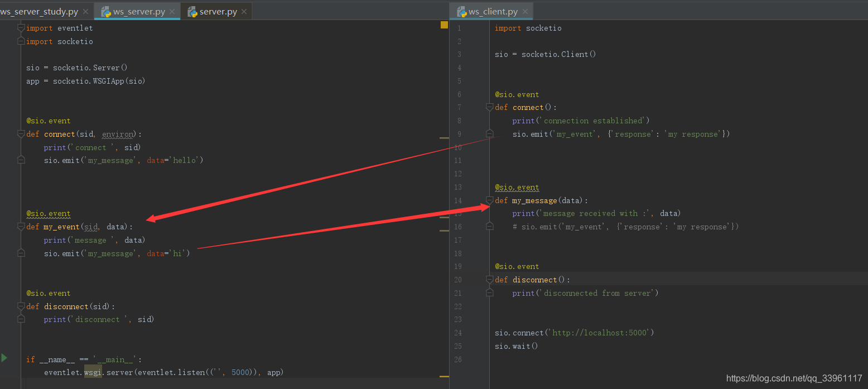The height and width of the screenshot is (389, 868).
Task: Fold 'def disconnect()' on line 20 of ws_client.py
Action: (490, 280)
